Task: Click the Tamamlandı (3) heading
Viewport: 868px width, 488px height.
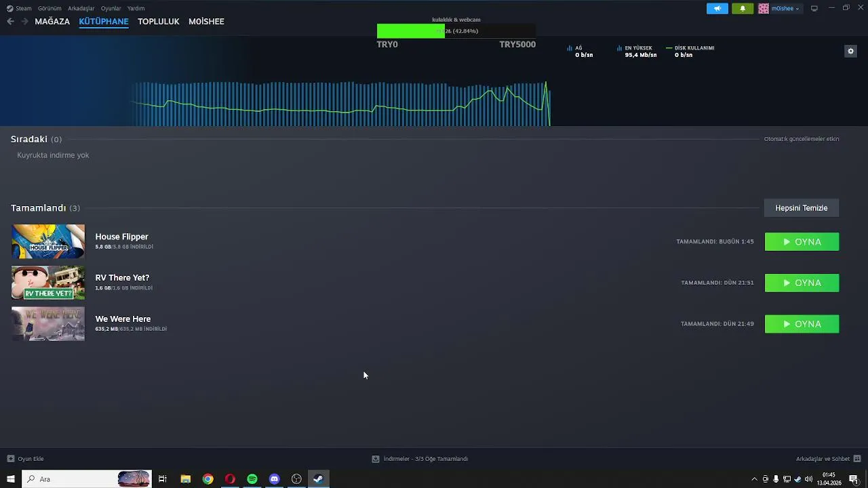Action: pos(45,208)
